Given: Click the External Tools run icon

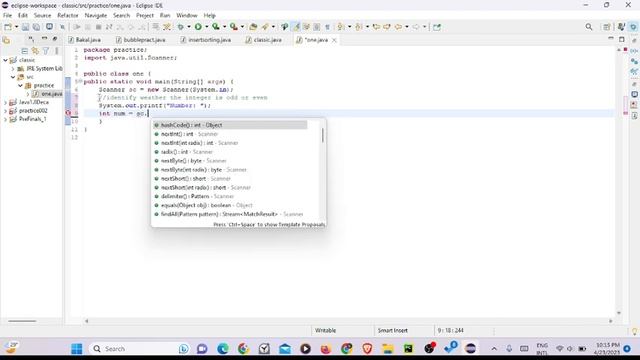Looking at the screenshot, I should tap(234, 27).
